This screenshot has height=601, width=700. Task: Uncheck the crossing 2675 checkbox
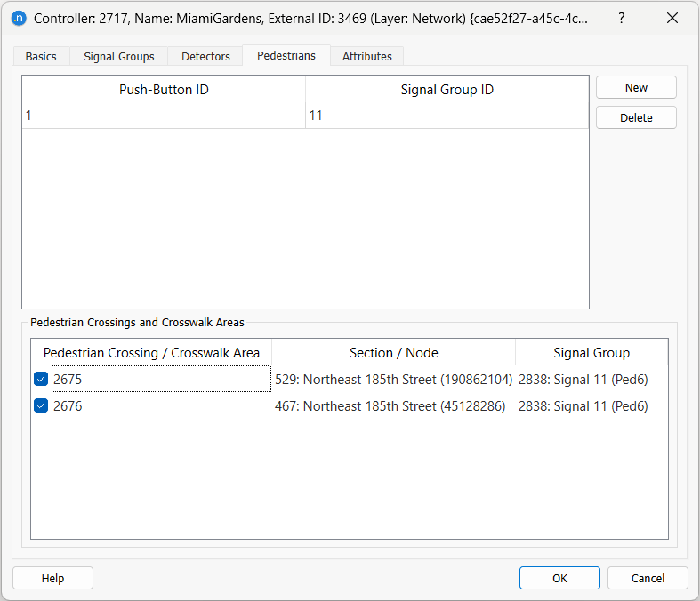tap(41, 380)
